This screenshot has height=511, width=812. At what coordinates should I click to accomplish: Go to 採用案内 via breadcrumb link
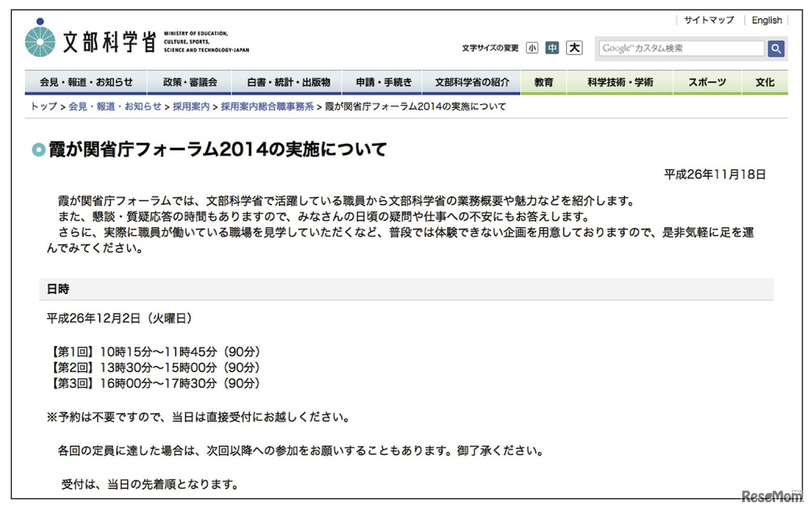pyautogui.click(x=191, y=107)
